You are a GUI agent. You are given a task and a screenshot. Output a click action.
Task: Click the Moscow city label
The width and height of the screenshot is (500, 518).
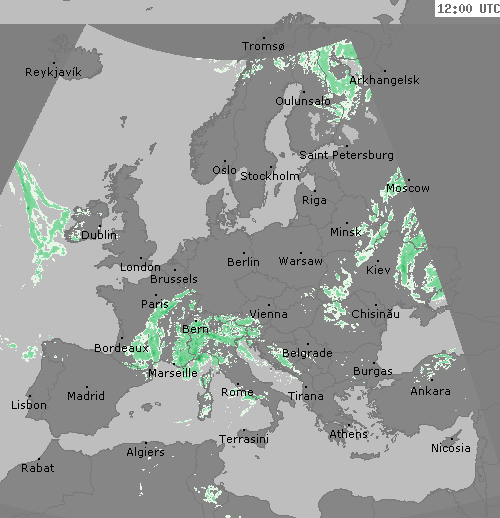408,188
